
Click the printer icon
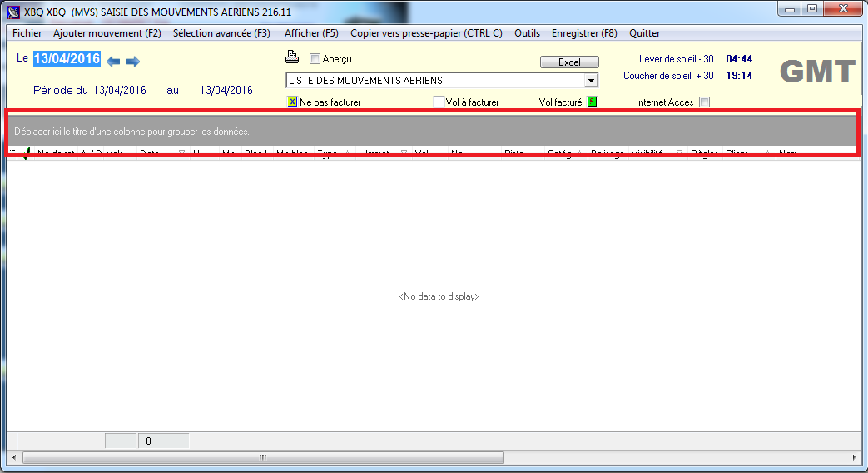click(292, 58)
